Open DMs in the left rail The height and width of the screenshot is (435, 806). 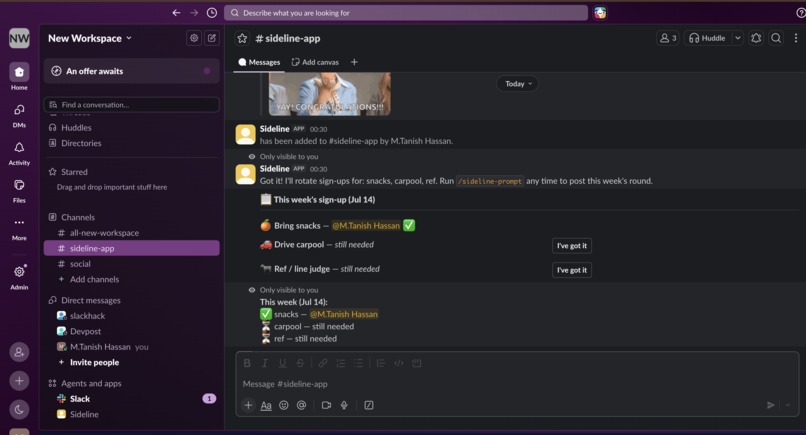point(19,115)
